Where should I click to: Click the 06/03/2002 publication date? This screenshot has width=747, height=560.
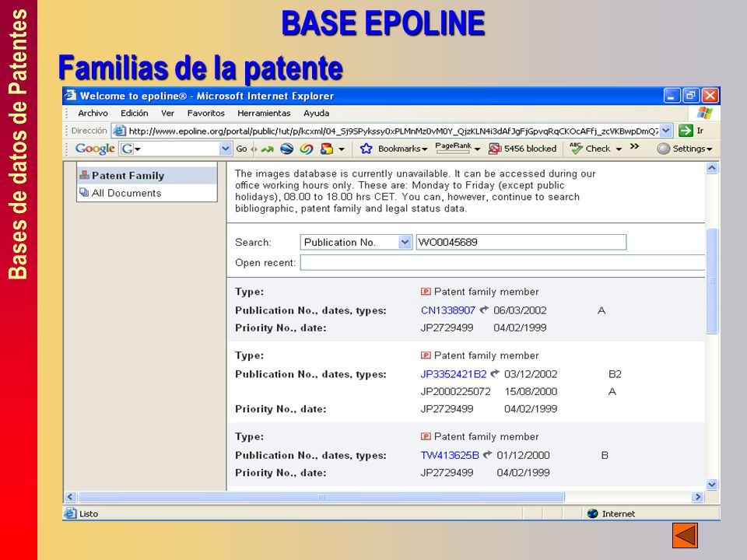(520, 310)
